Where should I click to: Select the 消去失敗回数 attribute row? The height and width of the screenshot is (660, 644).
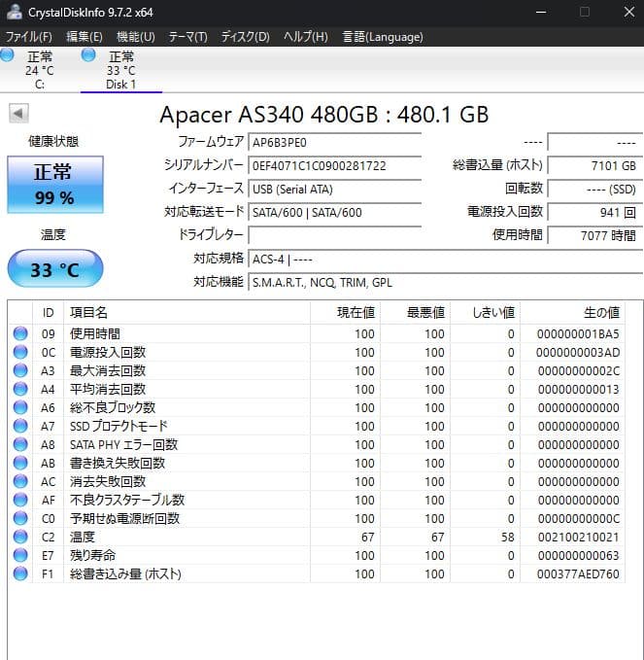click(317, 481)
